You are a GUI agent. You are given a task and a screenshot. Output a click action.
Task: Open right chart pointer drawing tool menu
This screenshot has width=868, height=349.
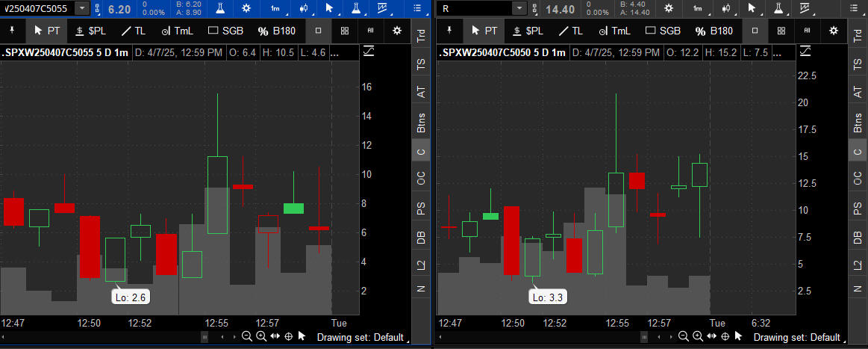752,8
